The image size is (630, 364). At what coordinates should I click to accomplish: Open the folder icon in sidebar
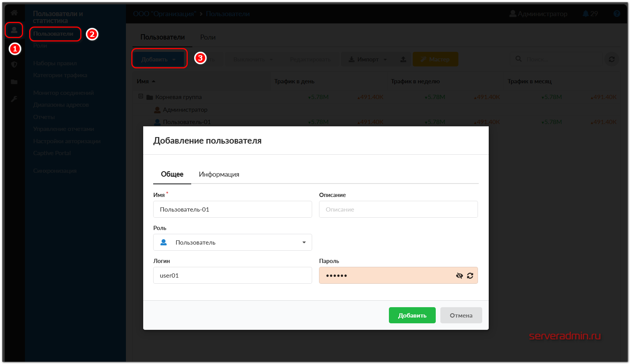pyautogui.click(x=14, y=82)
